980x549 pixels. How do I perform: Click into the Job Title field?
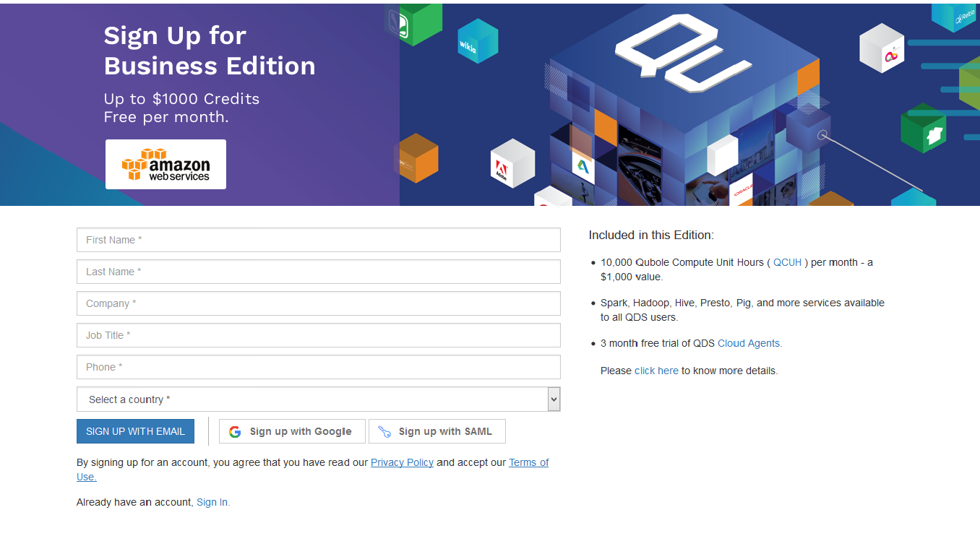pos(318,335)
